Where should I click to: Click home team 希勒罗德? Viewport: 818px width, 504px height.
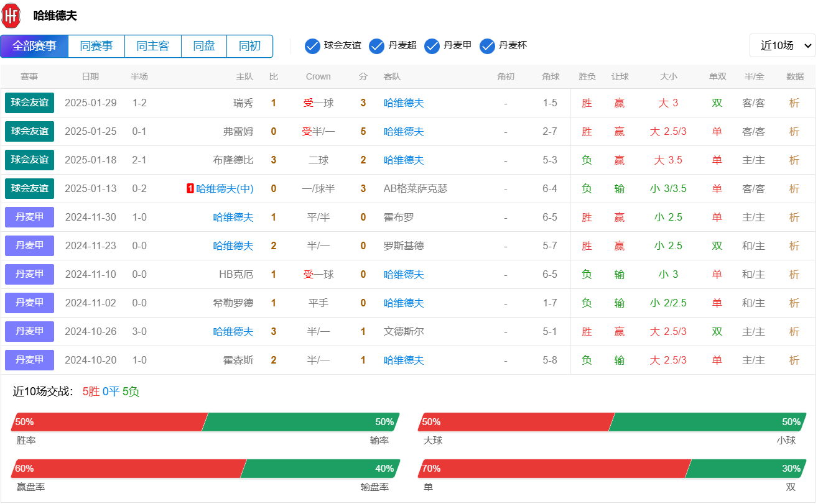(x=233, y=303)
